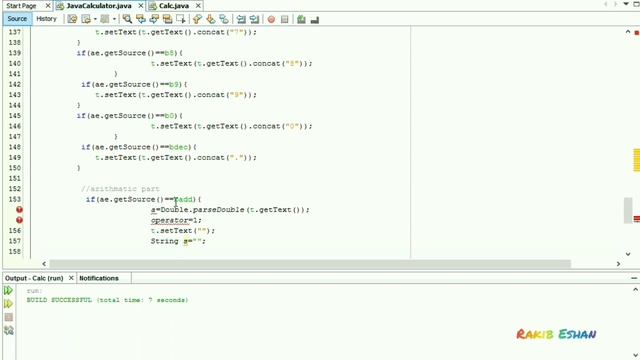Screen dimensions: 640x360
Task: Toggle Bookmark icon in editor toolbar
Action: [x=224, y=19]
